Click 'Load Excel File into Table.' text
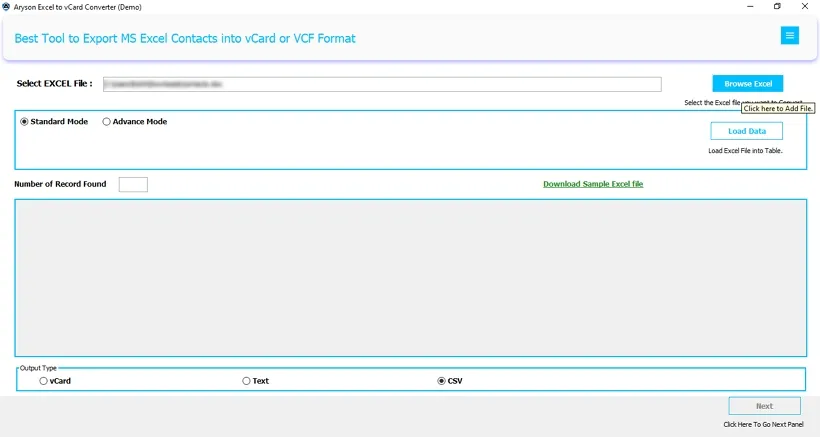 pos(745,151)
